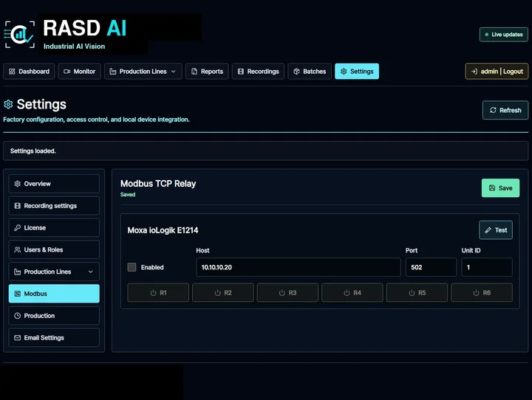Click the Batches box icon
Viewport: 532px width, 400px height.
coord(296,72)
